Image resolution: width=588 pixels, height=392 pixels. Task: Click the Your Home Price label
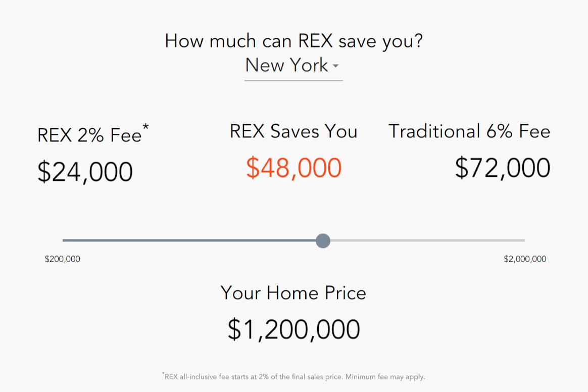click(293, 293)
